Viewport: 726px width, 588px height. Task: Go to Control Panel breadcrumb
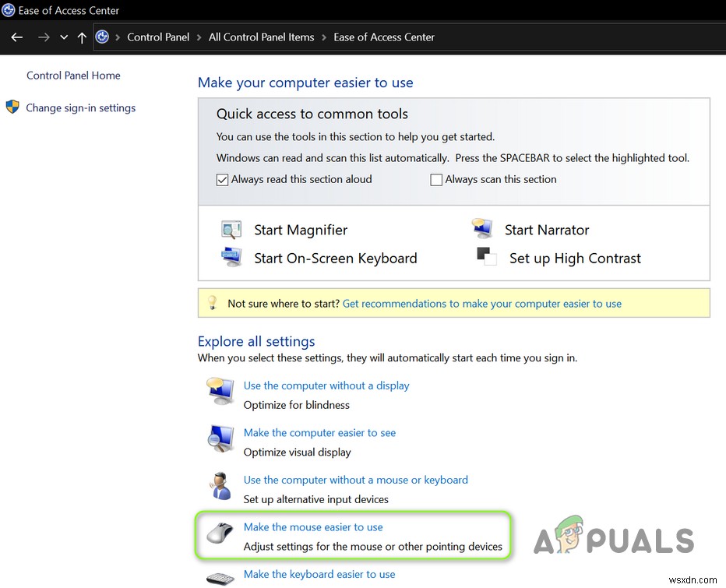158,37
